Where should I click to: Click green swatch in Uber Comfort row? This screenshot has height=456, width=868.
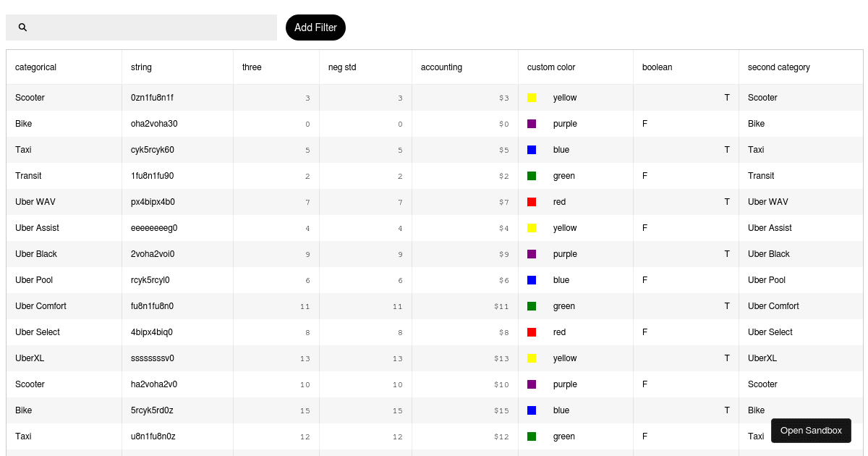532,306
